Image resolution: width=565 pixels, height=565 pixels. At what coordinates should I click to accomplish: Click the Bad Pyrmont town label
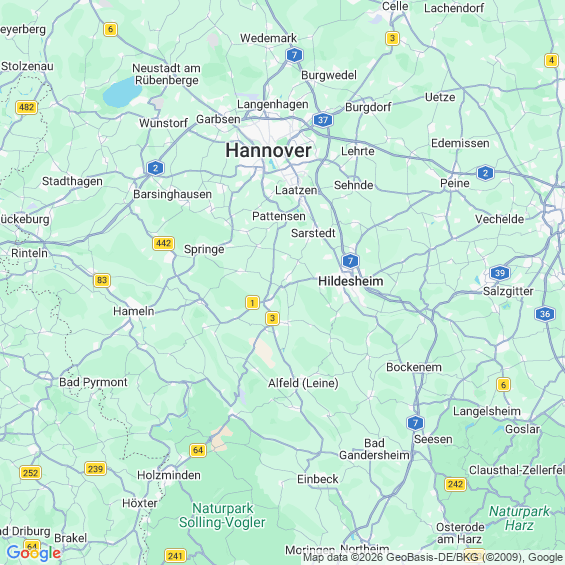[93, 382]
